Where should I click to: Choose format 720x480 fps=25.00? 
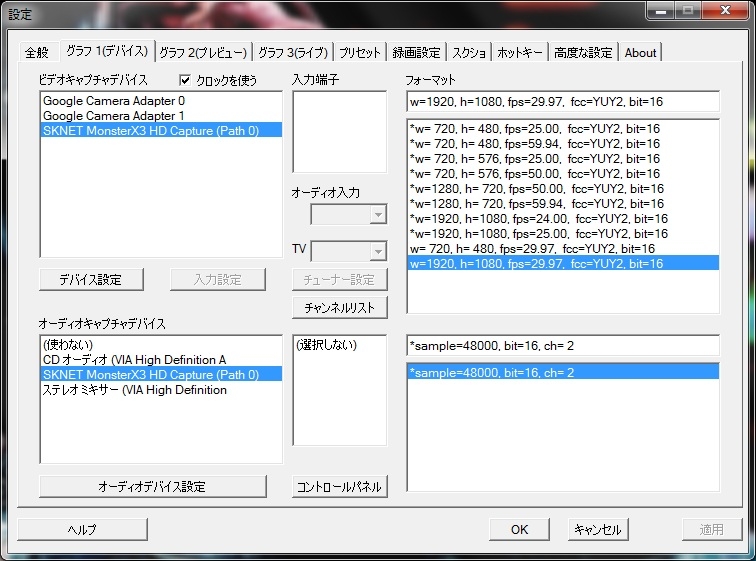pos(563,129)
